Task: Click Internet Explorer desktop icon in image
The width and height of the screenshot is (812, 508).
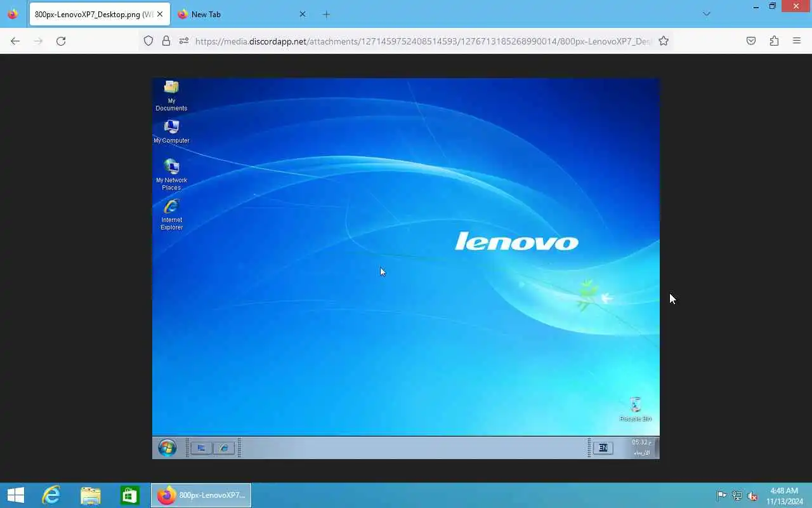Action: click(x=171, y=215)
